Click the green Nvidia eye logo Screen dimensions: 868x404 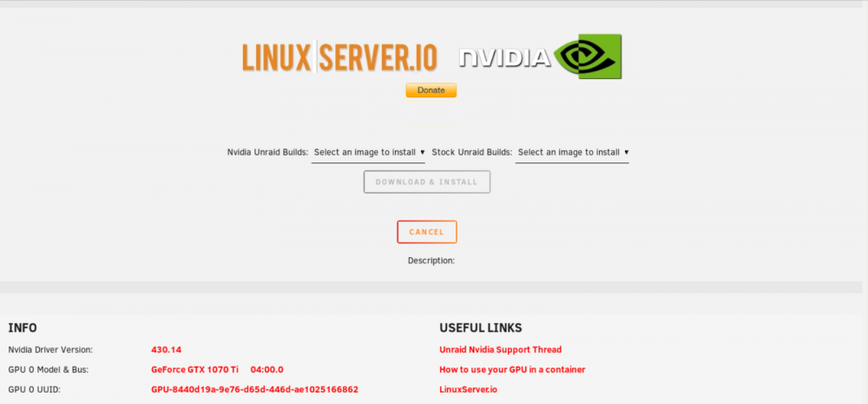(588, 56)
